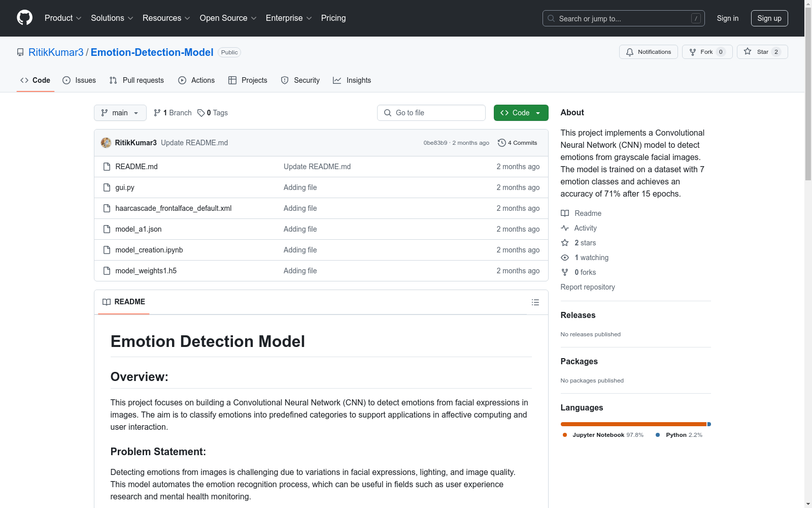Click the file icon beside model_a1.json
This screenshot has width=812, height=508.
pos(107,229)
